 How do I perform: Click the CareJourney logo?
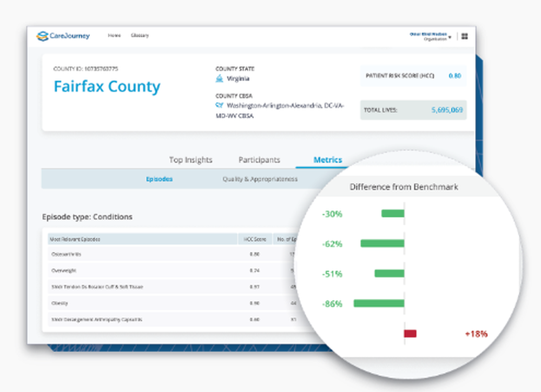point(63,36)
